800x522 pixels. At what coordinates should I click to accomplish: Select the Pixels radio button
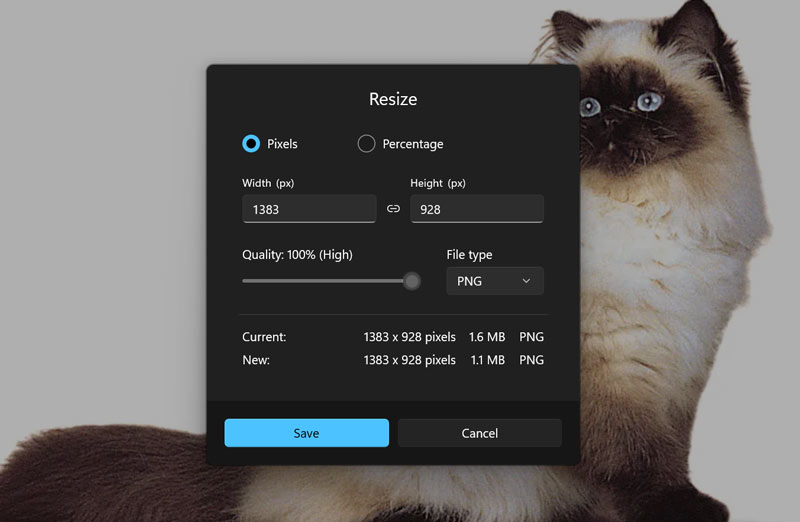(x=251, y=144)
